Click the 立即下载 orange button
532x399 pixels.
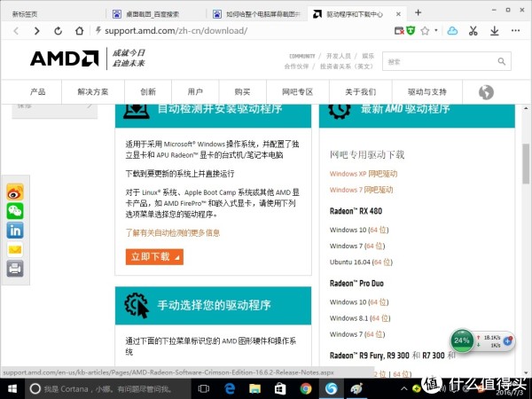click(x=154, y=257)
